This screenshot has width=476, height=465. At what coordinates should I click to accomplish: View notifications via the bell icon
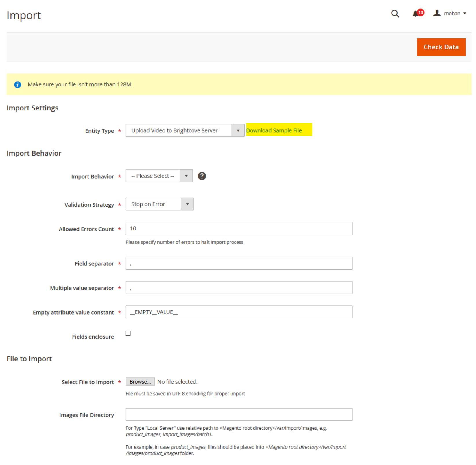pos(416,14)
